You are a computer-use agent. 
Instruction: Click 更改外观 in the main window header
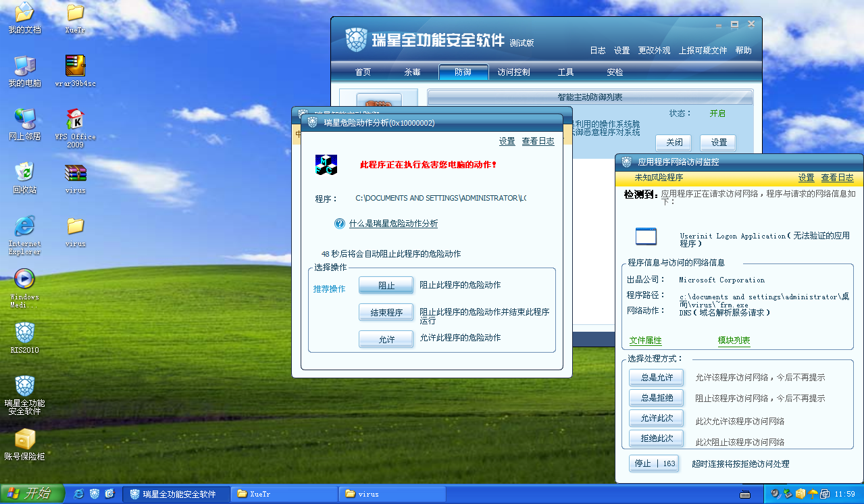[x=655, y=51]
